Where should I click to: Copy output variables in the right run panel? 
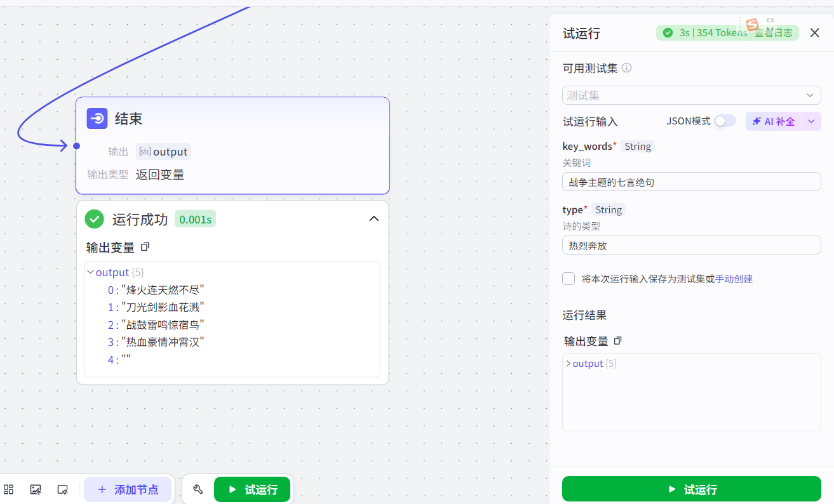[617, 341]
